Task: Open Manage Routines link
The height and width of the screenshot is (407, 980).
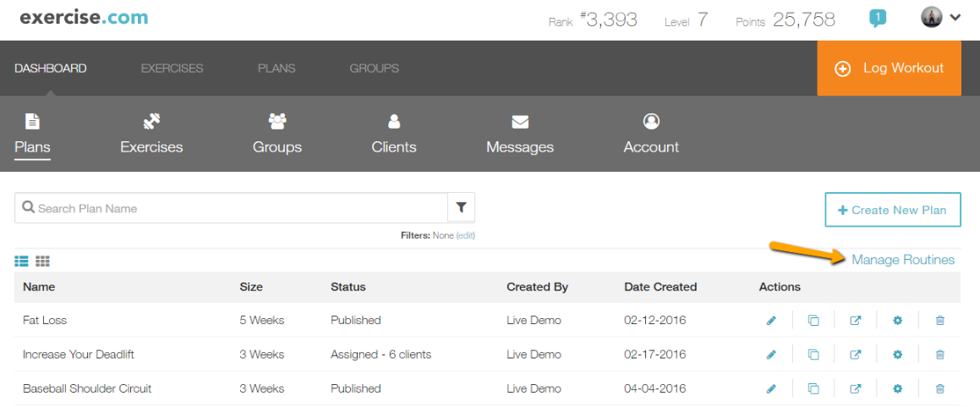Action: [x=903, y=260]
